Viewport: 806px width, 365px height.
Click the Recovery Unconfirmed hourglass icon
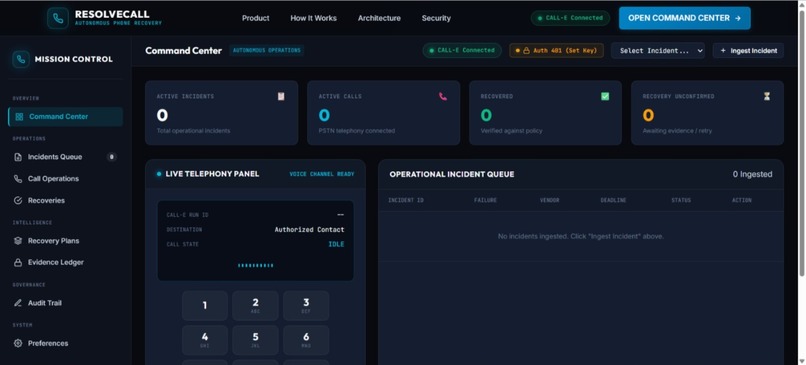pyautogui.click(x=767, y=96)
